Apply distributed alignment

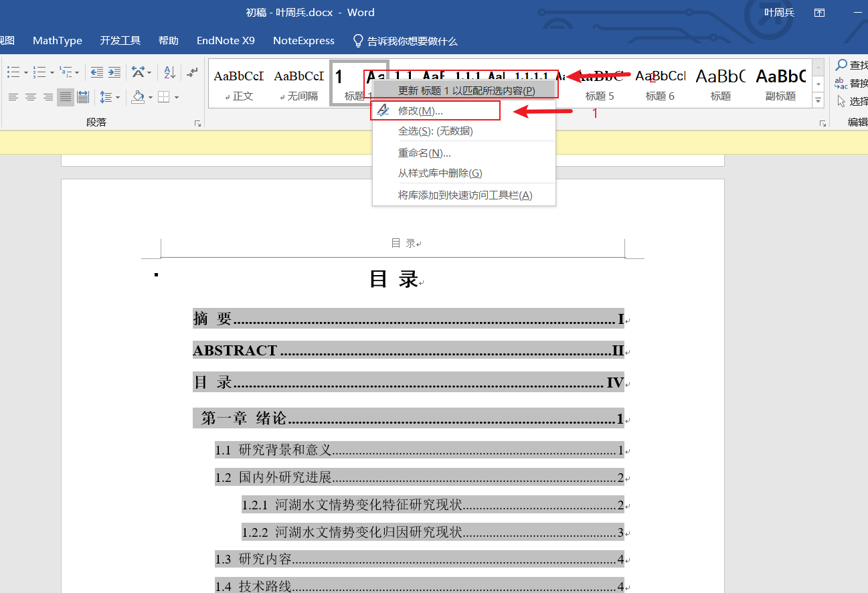point(83,98)
